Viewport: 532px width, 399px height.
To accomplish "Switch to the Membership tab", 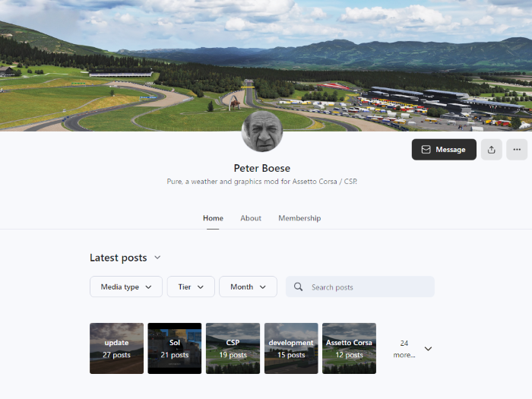I will [x=299, y=218].
